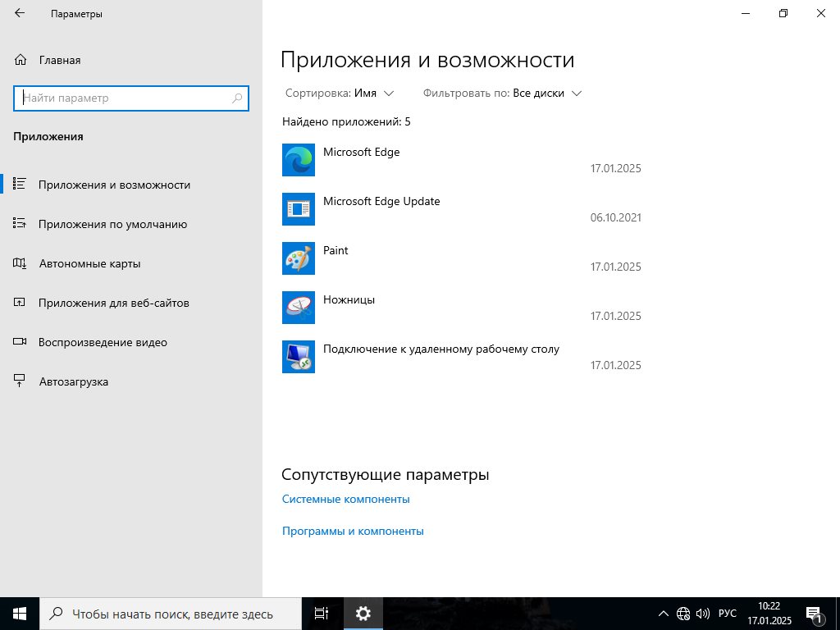
Task: Open the Системные компоненты link
Action: [x=345, y=499]
